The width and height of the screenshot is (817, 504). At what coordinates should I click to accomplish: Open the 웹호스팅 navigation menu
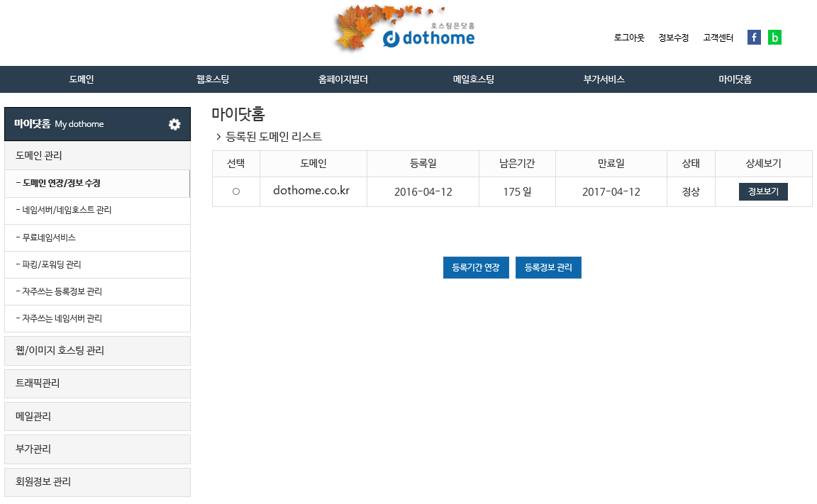point(213,79)
